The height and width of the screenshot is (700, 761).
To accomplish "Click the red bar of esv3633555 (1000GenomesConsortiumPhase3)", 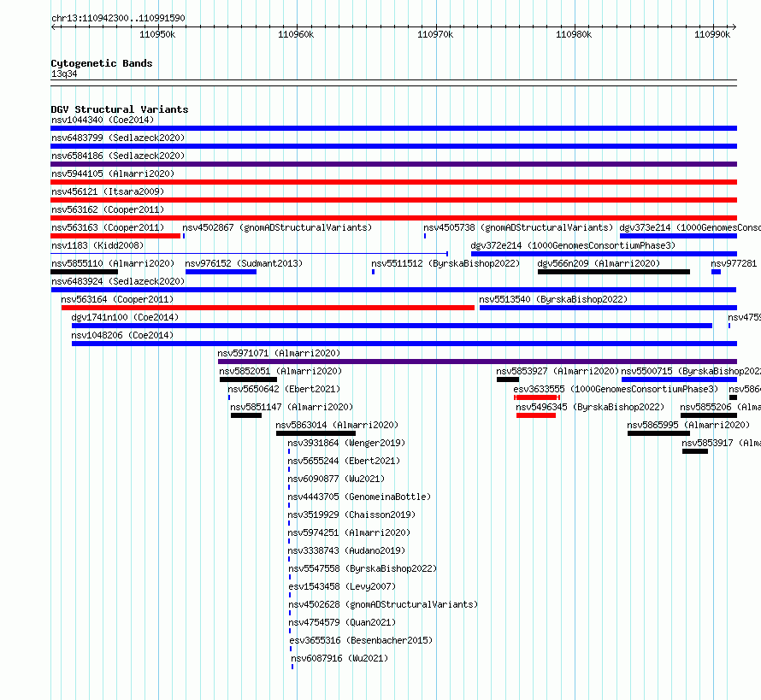I will click(x=537, y=397).
